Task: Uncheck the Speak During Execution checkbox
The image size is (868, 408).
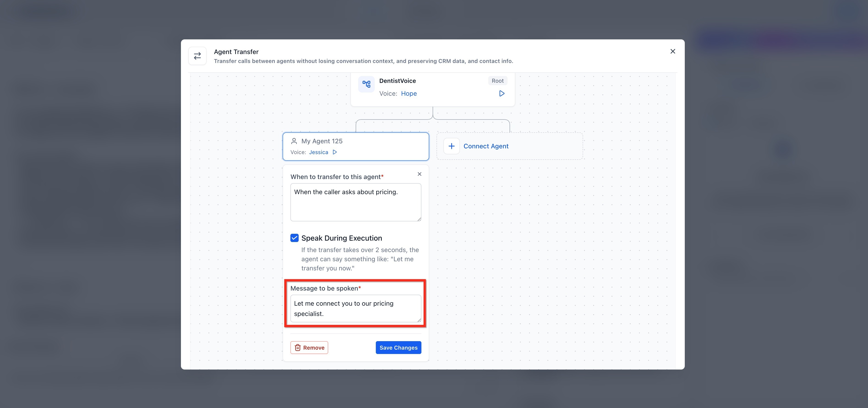Action: pos(295,238)
